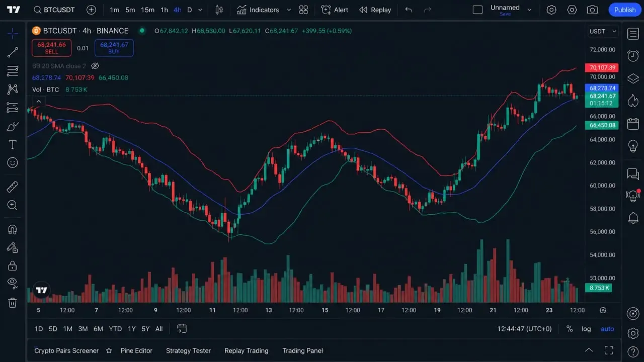
Task: Toggle logarithmic scale with log button
Action: pos(586,329)
